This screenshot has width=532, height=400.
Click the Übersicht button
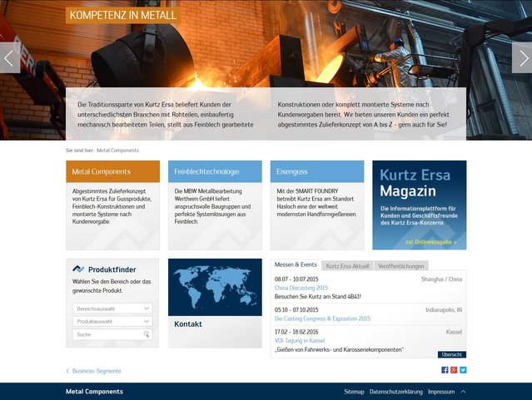(452, 354)
